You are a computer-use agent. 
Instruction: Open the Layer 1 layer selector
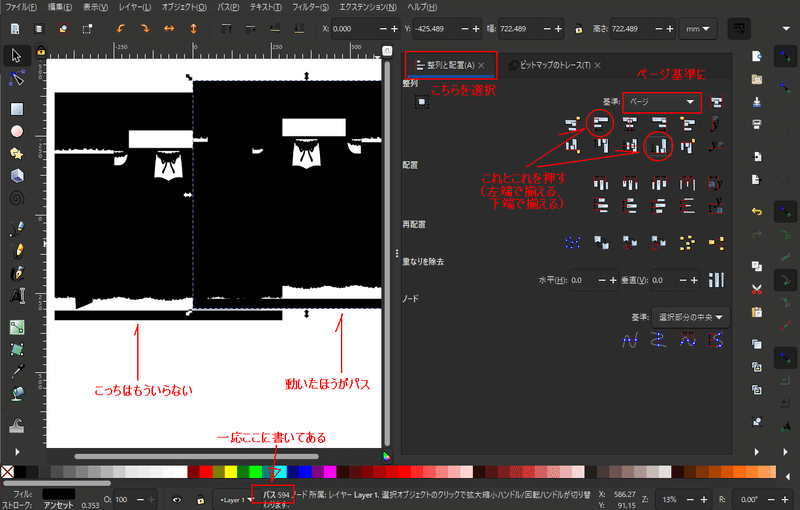pyautogui.click(x=235, y=500)
